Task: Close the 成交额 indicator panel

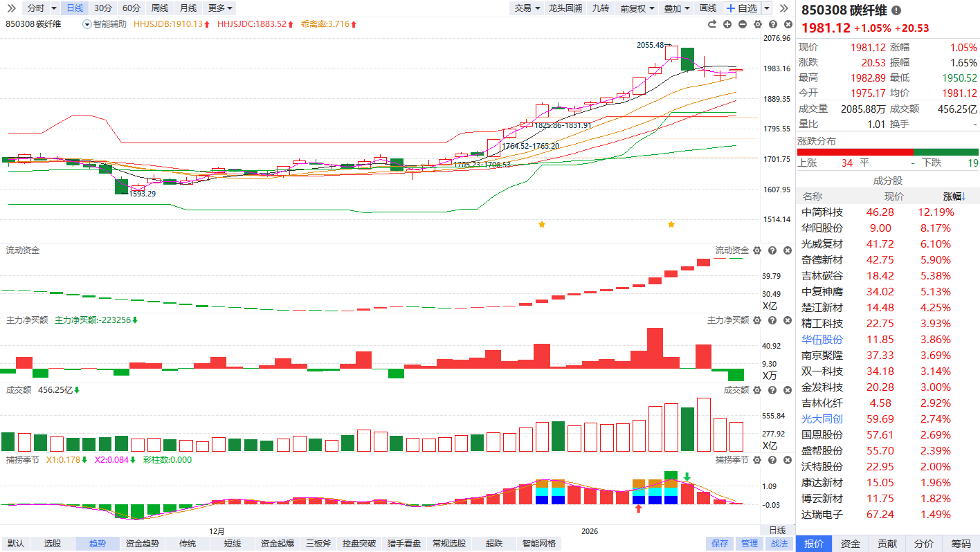Action: click(787, 390)
